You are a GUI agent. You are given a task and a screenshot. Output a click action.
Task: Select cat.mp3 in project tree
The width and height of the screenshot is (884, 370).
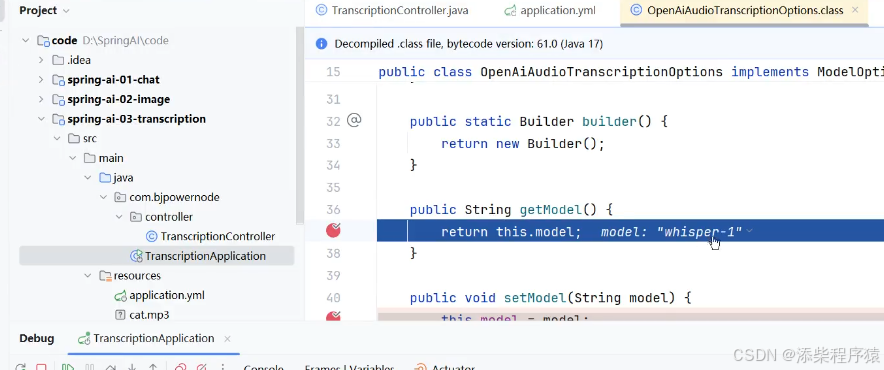coord(149,315)
